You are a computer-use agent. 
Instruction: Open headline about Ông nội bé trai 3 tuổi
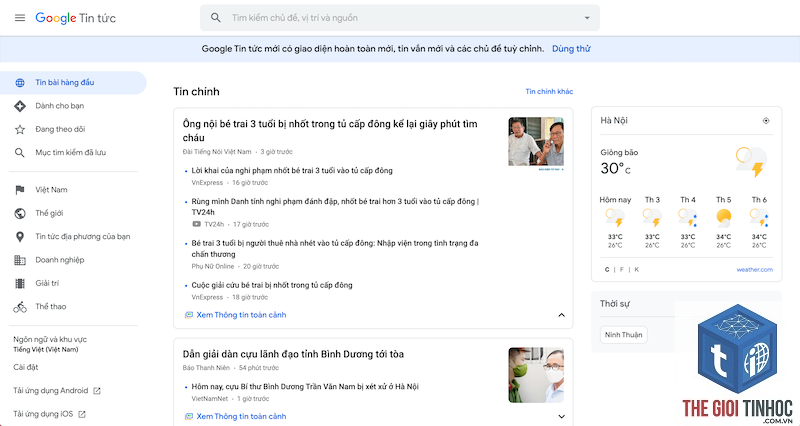[x=330, y=131]
